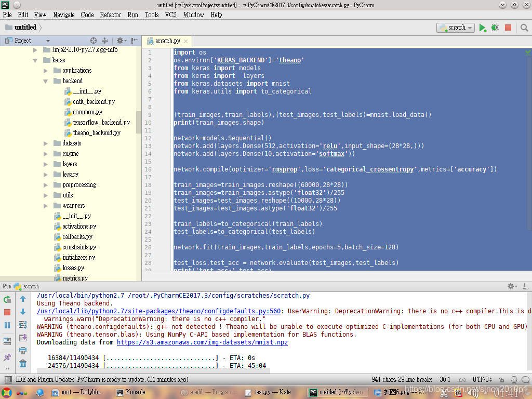532x399 pixels.
Task: Rerun scratch in the Run panel
Action: [7, 300]
